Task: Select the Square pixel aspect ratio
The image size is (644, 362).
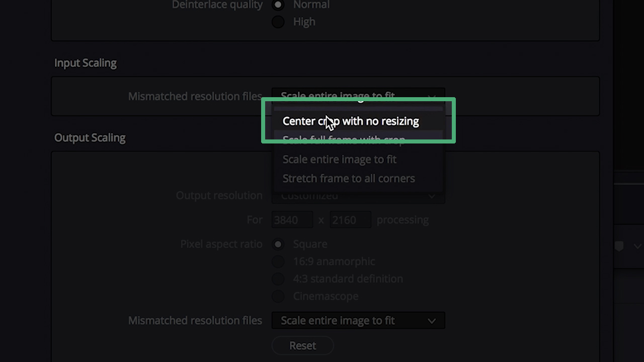Action: tap(278, 244)
